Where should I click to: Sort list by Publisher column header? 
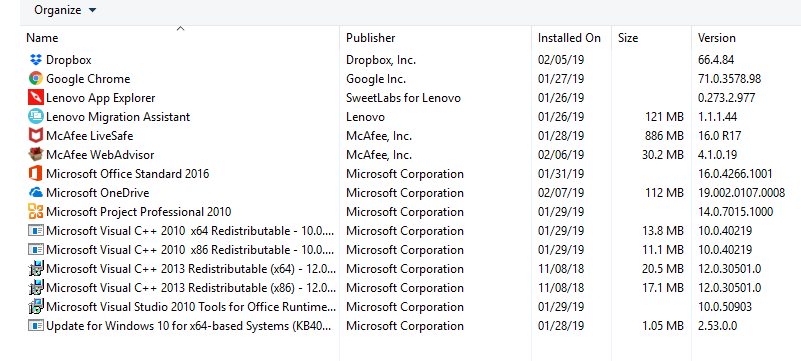(435, 38)
